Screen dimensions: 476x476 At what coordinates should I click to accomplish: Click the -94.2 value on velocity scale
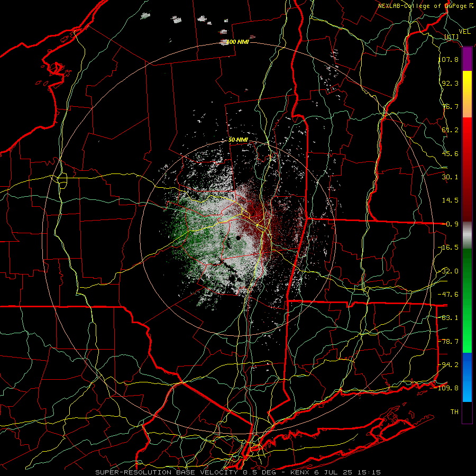448,365
